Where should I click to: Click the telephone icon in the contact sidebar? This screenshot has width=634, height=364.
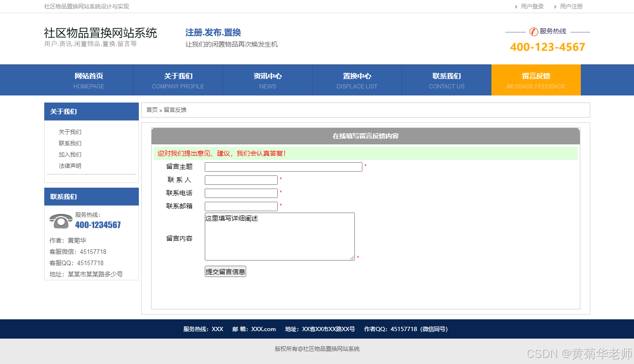tap(60, 220)
